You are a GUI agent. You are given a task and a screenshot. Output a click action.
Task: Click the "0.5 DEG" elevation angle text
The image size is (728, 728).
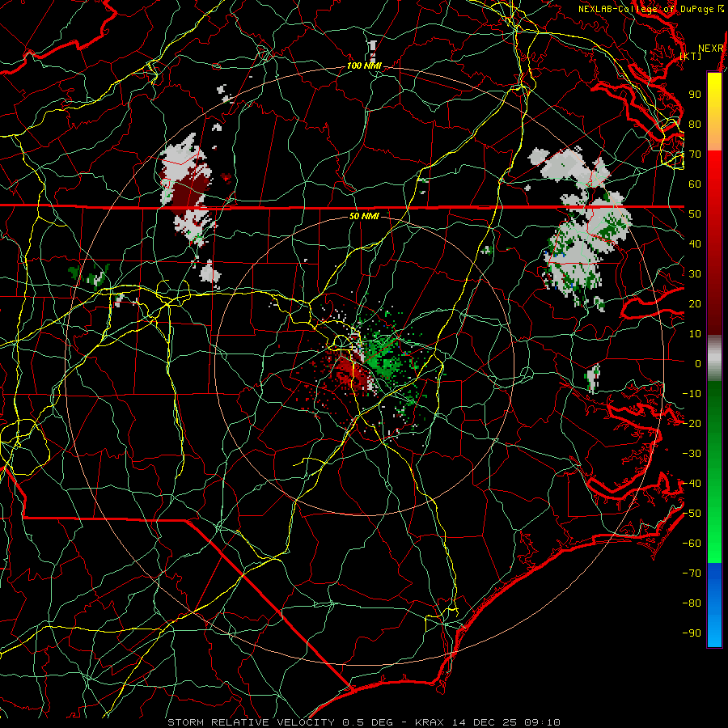(x=368, y=722)
